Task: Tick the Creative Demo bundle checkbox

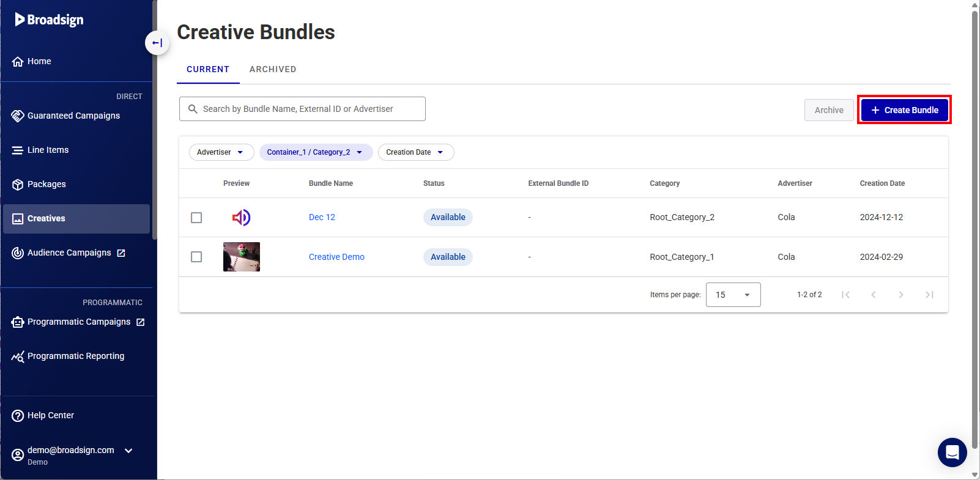Action: pyautogui.click(x=196, y=257)
